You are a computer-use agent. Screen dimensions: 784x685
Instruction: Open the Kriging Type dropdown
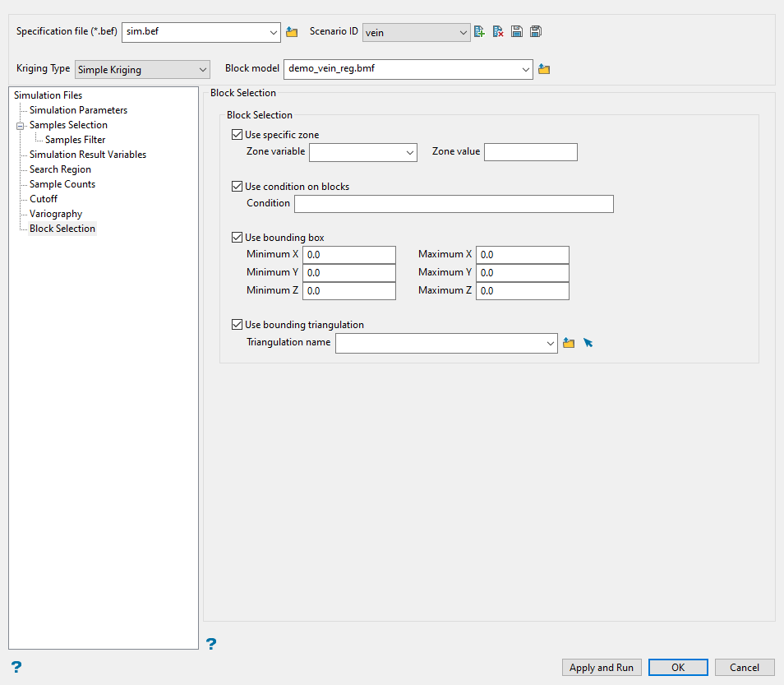click(142, 70)
